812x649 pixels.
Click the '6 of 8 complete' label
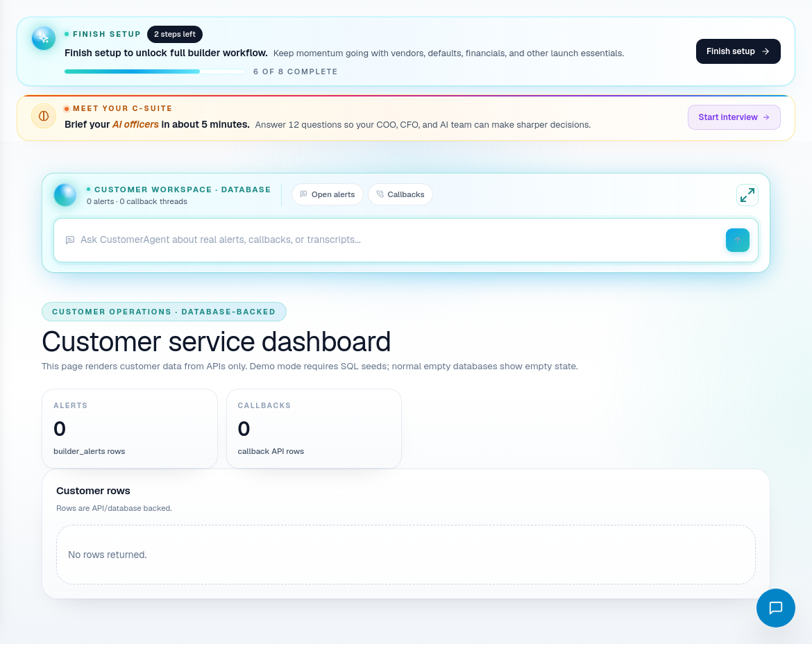pos(295,71)
